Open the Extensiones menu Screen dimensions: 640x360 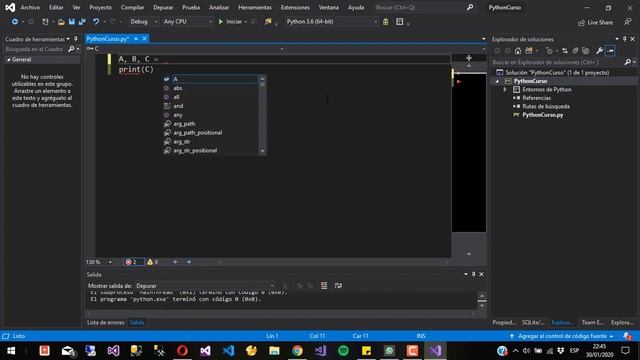295,7
